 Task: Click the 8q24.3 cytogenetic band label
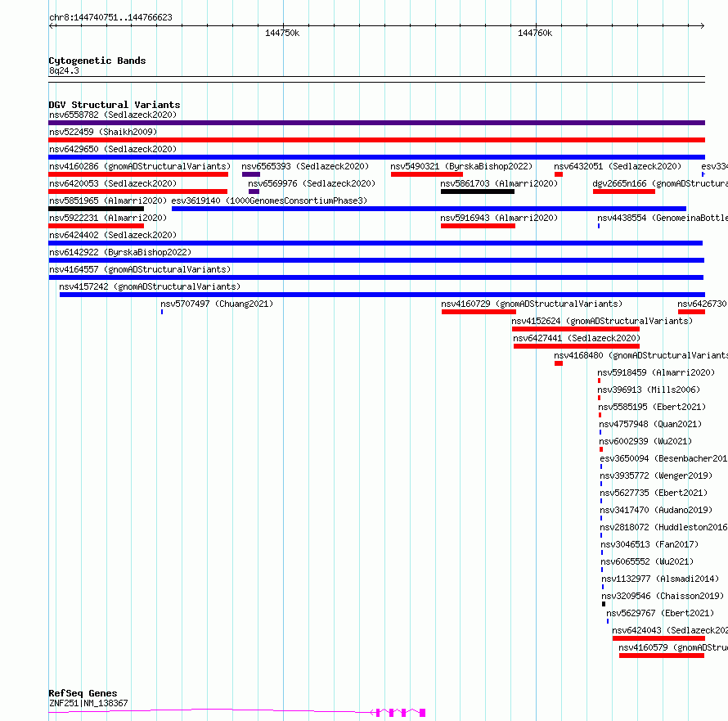click(x=64, y=70)
